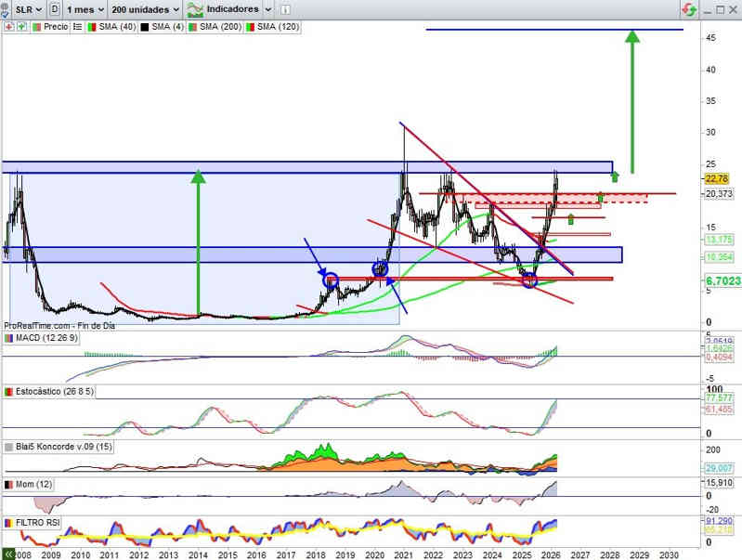Click the info icon in the toolbar
The height and width of the screenshot is (560, 742).
pyautogui.click(x=284, y=9)
